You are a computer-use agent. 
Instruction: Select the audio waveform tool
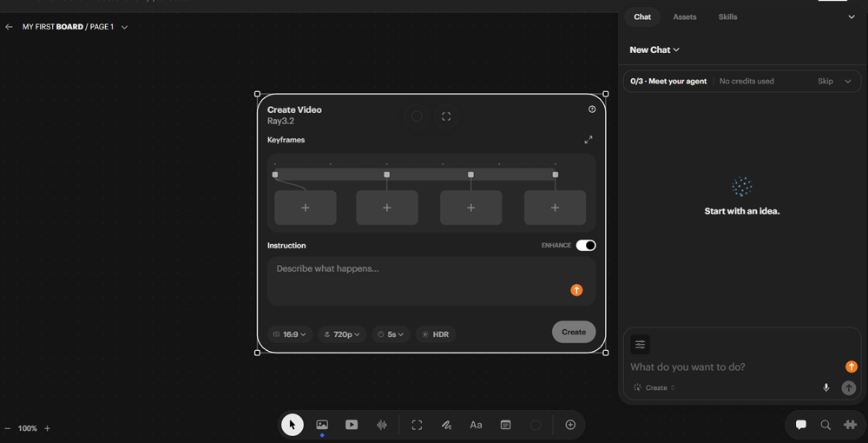pos(381,425)
